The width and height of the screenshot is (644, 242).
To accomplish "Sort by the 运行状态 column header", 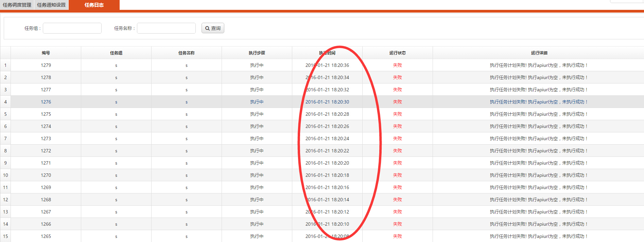I will 398,53.
